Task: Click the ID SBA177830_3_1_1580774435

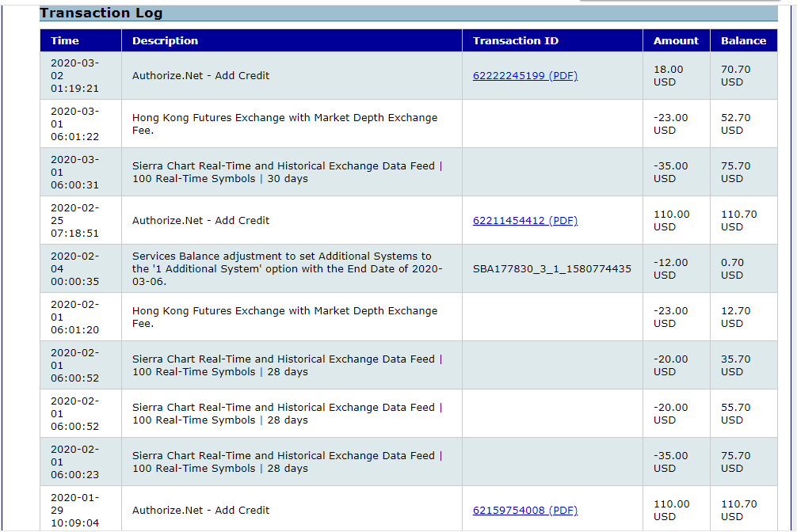Action: pyautogui.click(x=552, y=269)
